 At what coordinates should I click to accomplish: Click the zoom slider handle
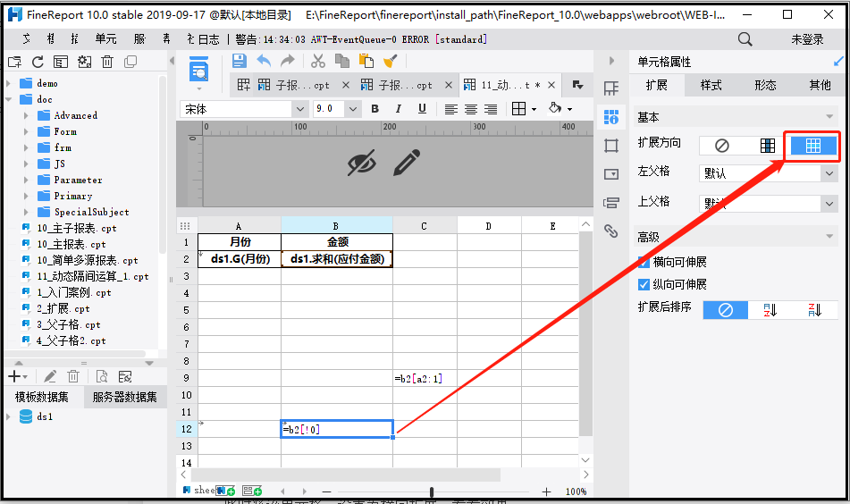[x=432, y=491]
